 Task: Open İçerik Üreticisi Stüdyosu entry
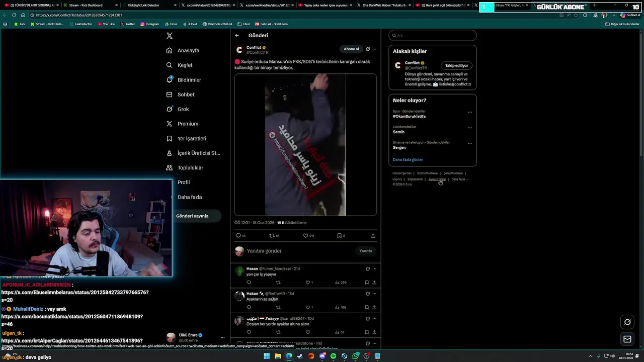193,153
